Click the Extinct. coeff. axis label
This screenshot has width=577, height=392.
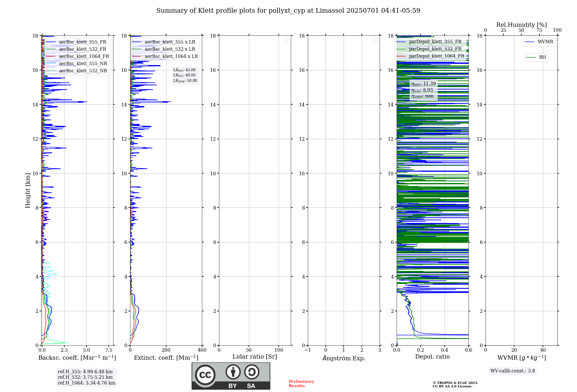[166, 358]
